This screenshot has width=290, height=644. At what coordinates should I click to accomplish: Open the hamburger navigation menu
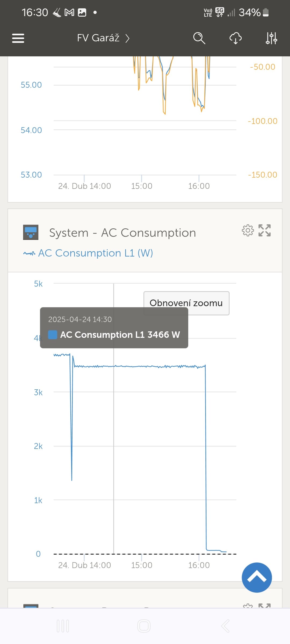[18, 38]
